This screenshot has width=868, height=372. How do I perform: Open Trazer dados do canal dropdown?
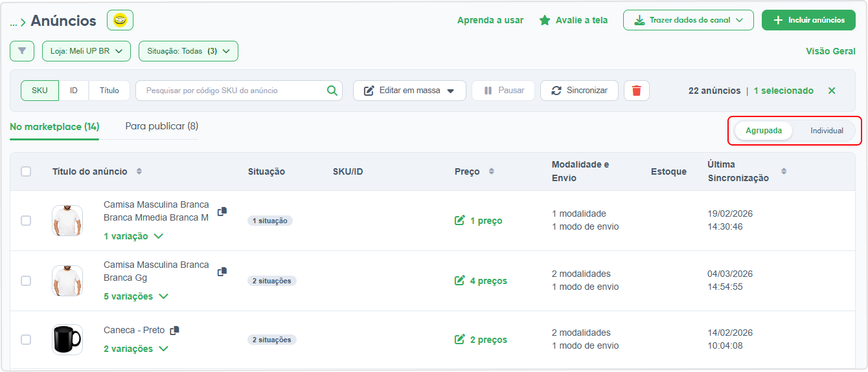point(689,20)
